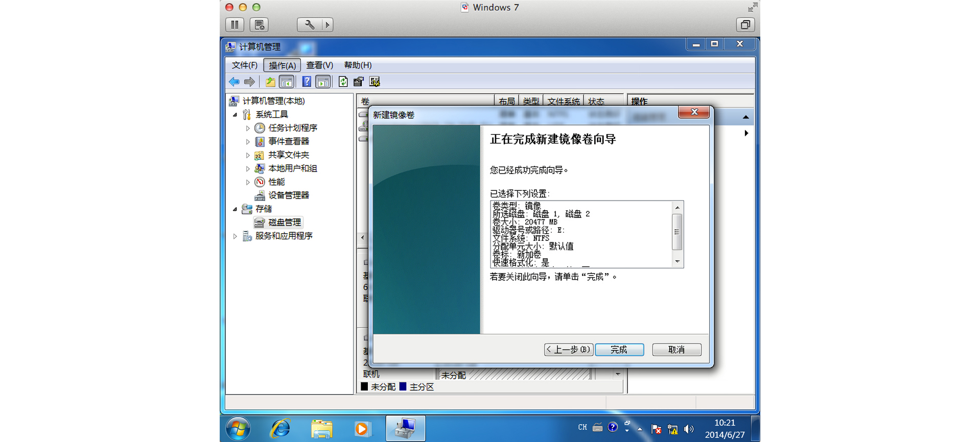This screenshot has width=980, height=442.
Task: Click the 上一步(B) button
Action: [x=569, y=350]
